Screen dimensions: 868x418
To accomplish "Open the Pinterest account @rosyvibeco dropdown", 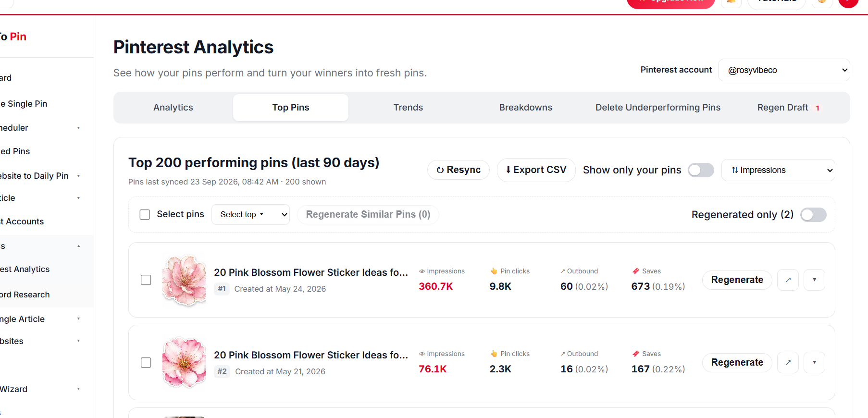I will 784,70.
